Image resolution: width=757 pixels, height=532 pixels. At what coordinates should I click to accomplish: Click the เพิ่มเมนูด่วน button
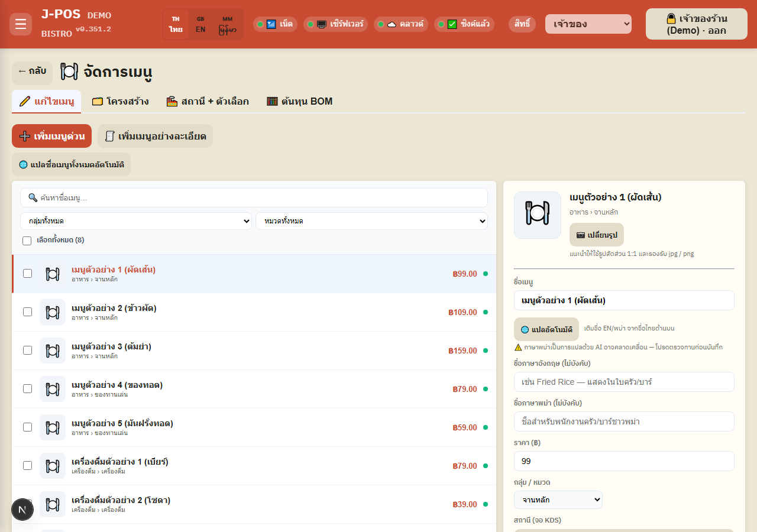[51, 136]
